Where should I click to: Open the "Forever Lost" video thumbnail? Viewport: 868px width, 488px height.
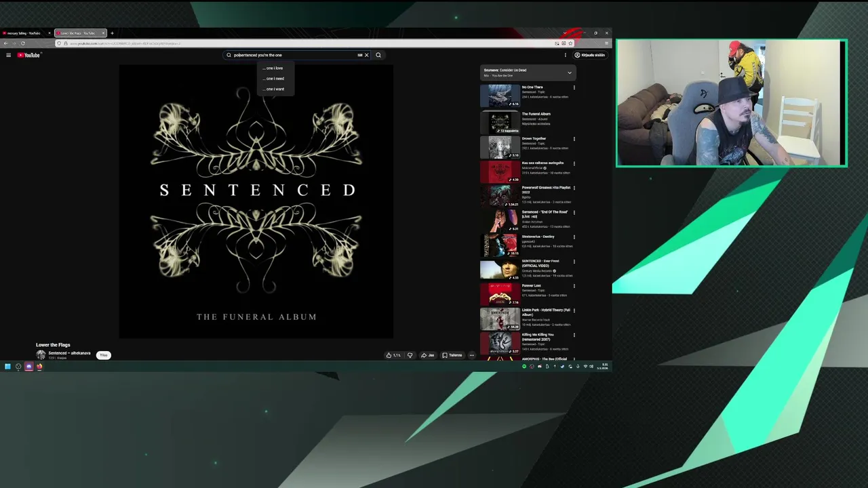pyautogui.click(x=500, y=294)
